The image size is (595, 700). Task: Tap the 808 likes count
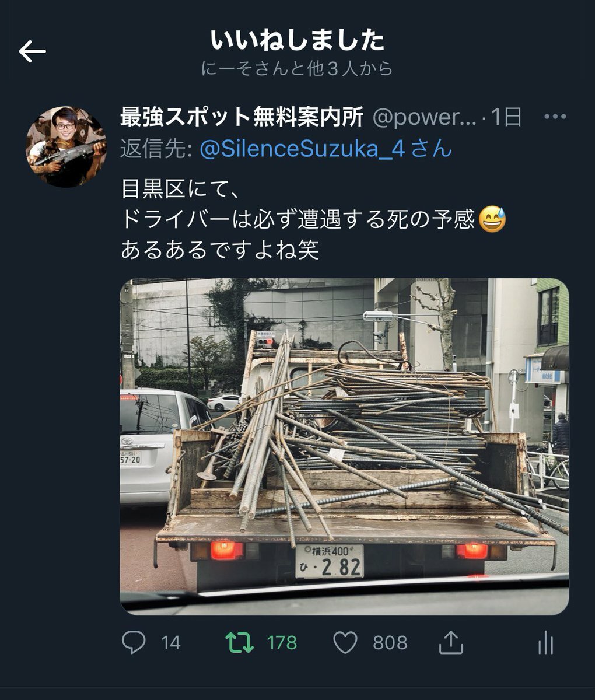tap(390, 643)
